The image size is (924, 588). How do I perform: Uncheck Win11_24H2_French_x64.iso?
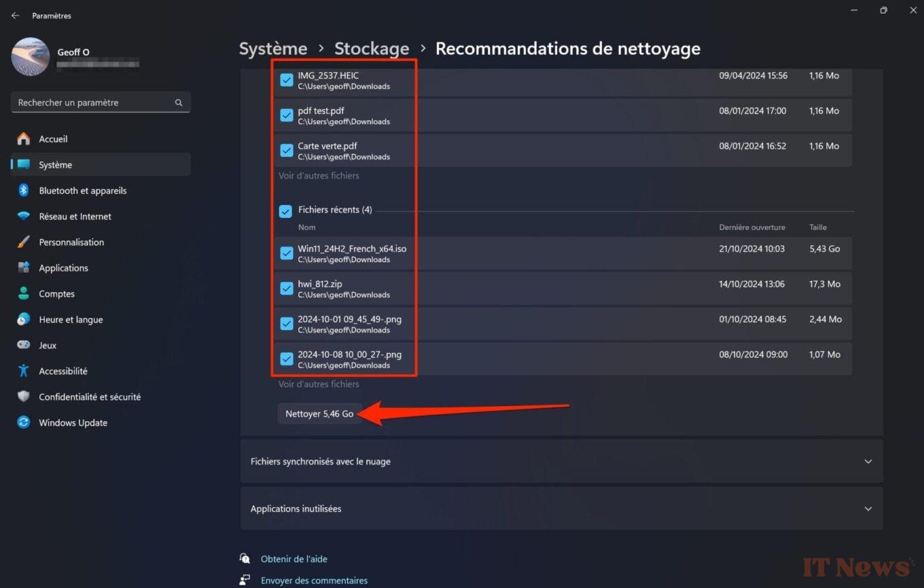pos(286,253)
